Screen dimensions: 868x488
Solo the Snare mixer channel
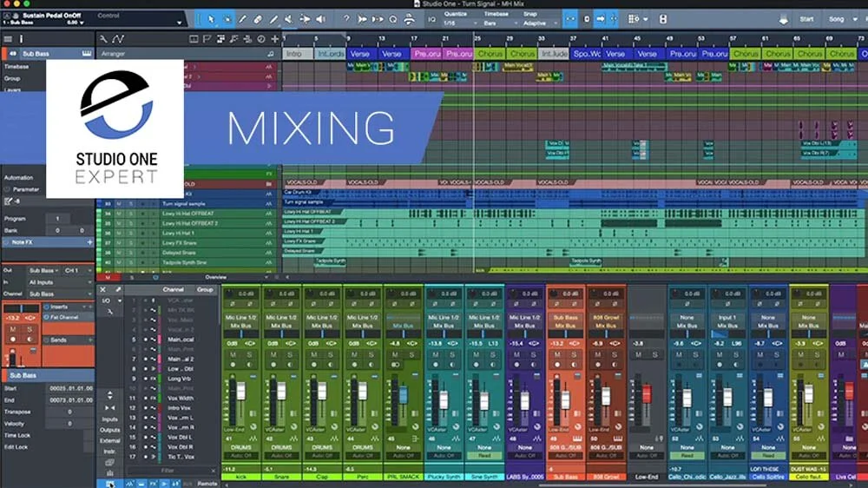[290, 354]
